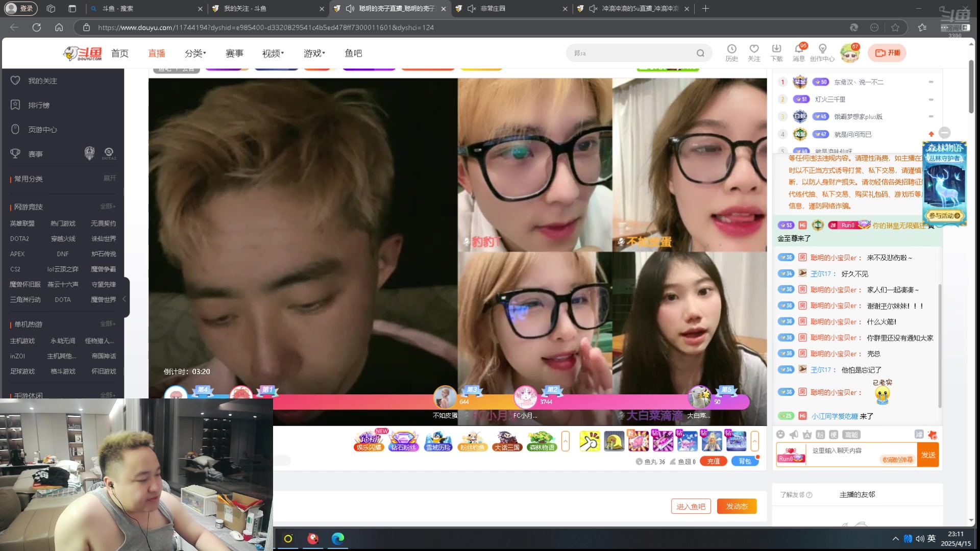Click the megaphone broadcast icon in chat
This screenshot has height=551, width=980.
tap(794, 435)
